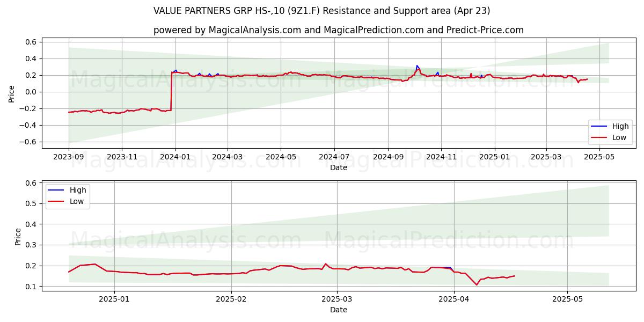The image size is (644, 322).
Task: Click the 2024-09 date tick label
Action: 387,157
